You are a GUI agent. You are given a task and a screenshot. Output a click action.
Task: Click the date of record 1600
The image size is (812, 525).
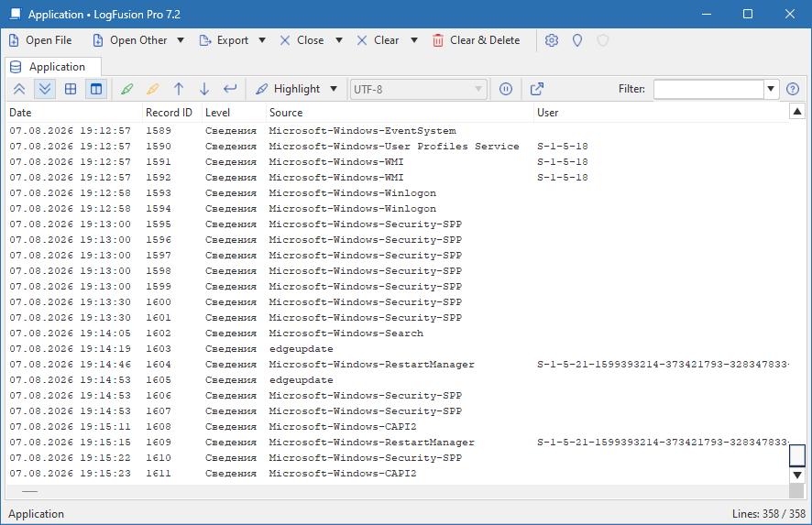pyautogui.click(x=70, y=302)
